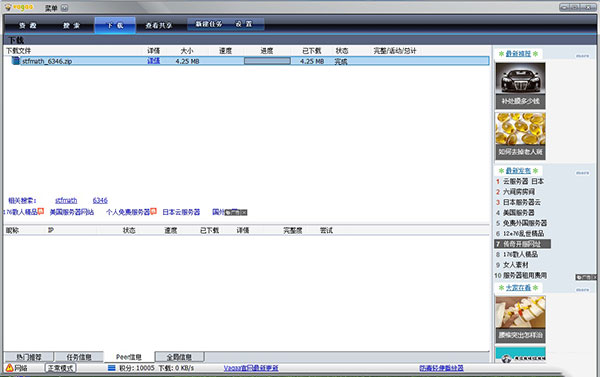Click the progress bar of stfmath_6346.zip

pos(267,61)
